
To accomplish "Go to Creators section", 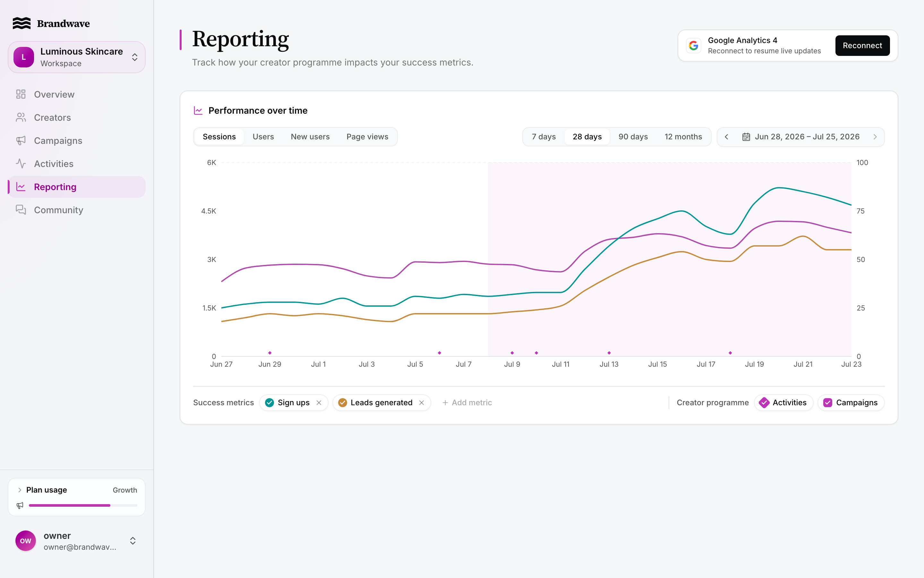I will pyautogui.click(x=77, y=117).
